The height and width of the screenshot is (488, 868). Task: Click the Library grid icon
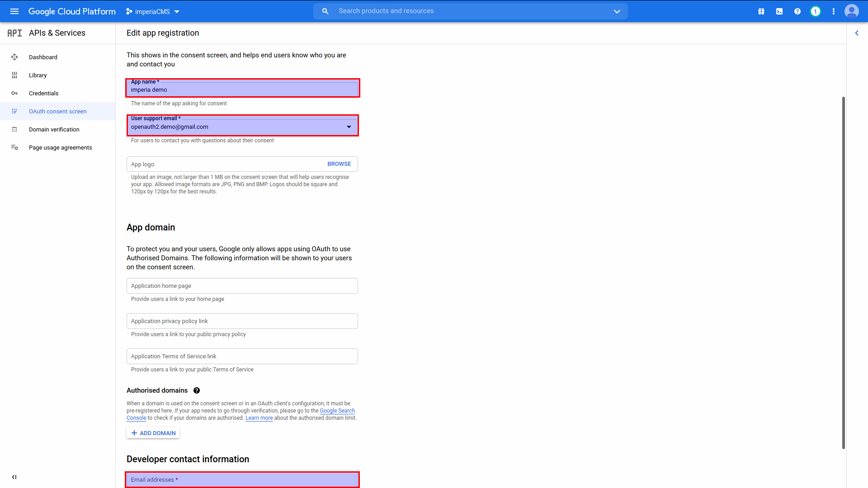pos(14,75)
